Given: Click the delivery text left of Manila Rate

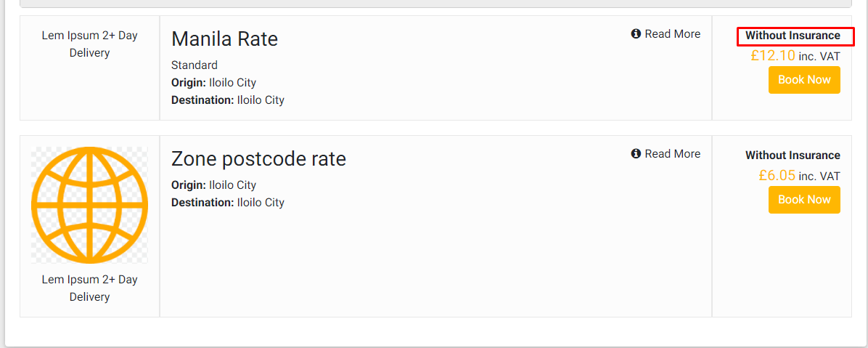Looking at the screenshot, I should (x=89, y=44).
